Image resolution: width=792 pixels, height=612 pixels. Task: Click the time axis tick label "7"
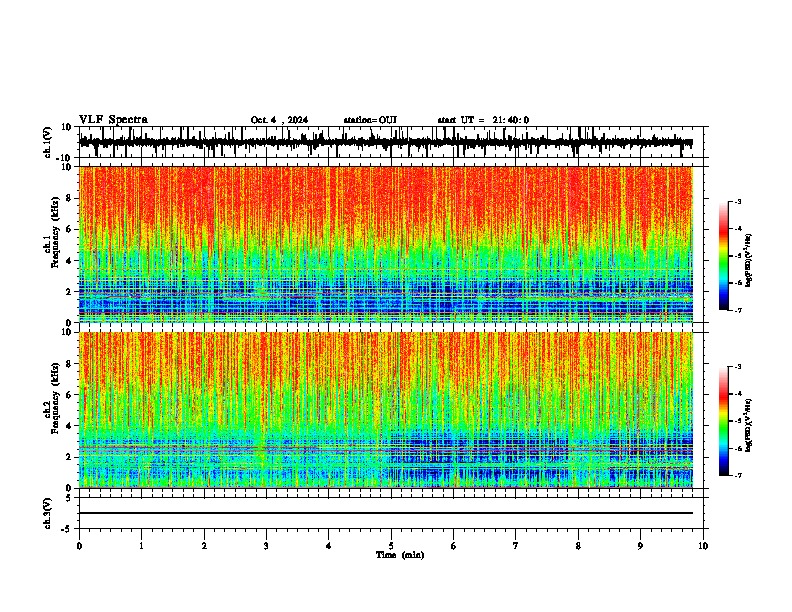pos(516,546)
